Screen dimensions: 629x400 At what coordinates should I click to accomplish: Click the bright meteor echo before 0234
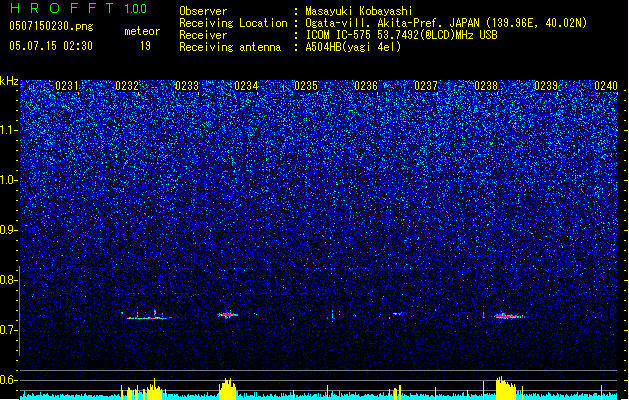227,315
